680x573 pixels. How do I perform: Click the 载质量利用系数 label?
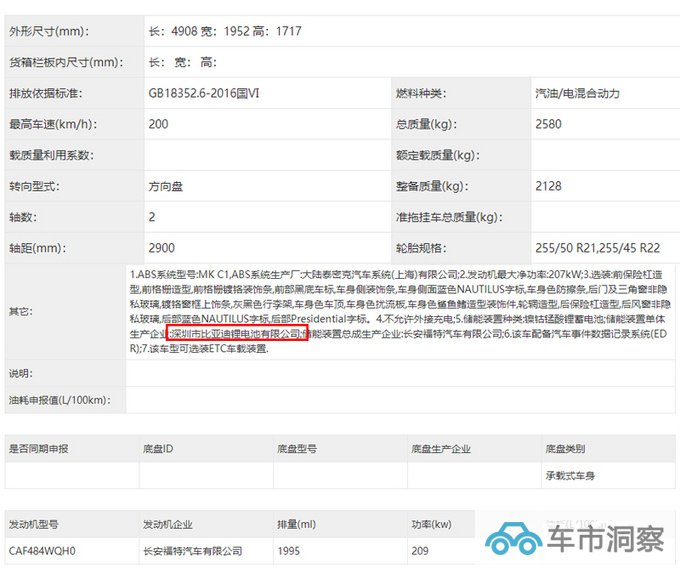click(x=51, y=155)
